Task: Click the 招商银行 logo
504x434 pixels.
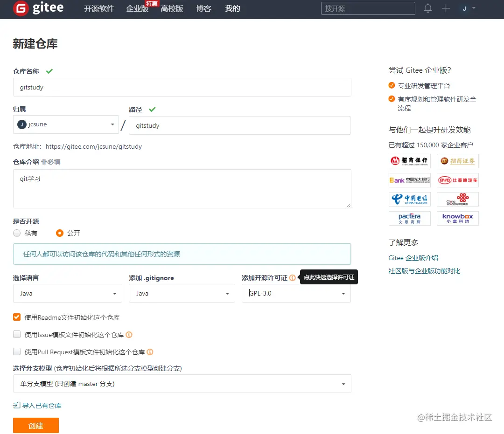Action: tap(410, 161)
